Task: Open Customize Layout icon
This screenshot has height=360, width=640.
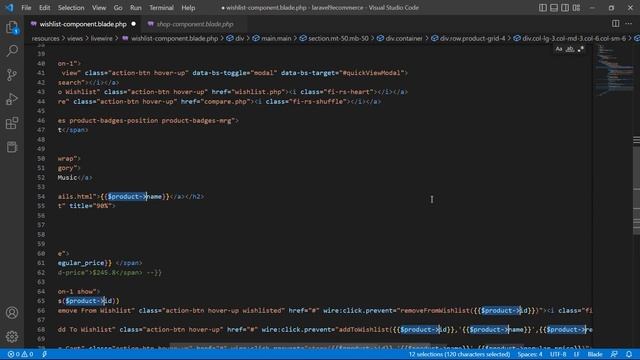Action: (x=576, y=8)
